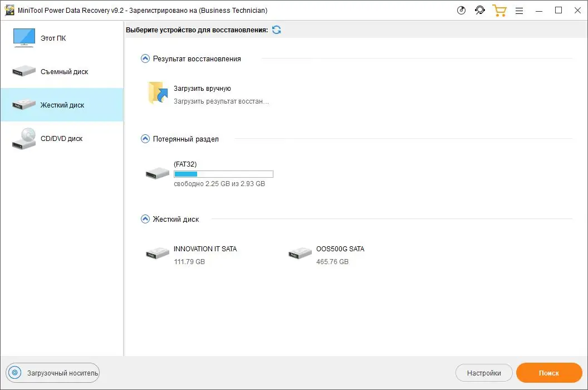Open the shopping cart icon
This screenshot has height=390, width=588.
[499, 11]
